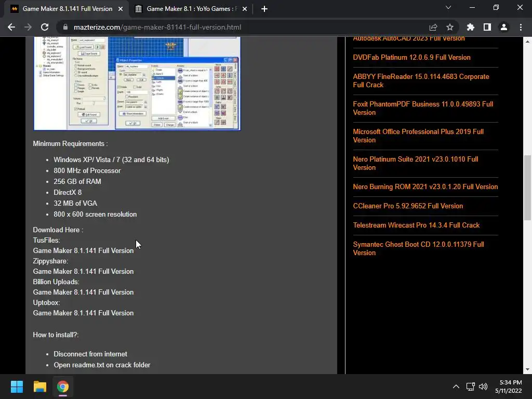This screenshot has height=399, width=532.
Task: Open the Windows Start menu
Action: point(17,387)
